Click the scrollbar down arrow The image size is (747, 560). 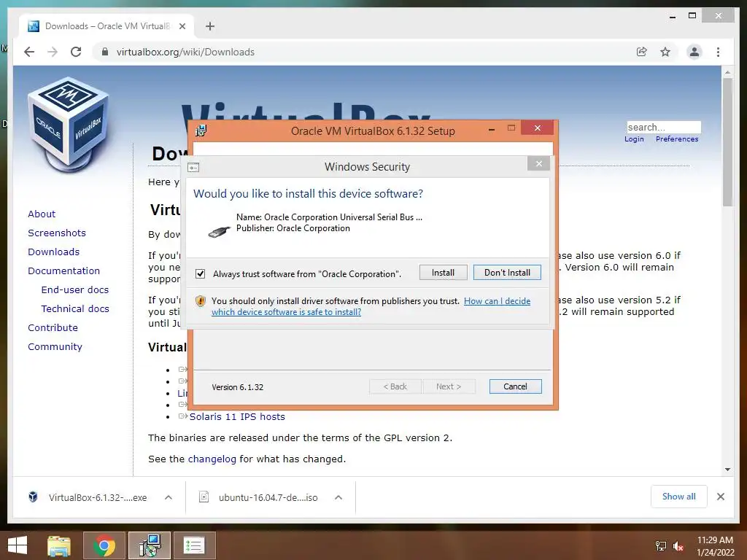point(727,470)
